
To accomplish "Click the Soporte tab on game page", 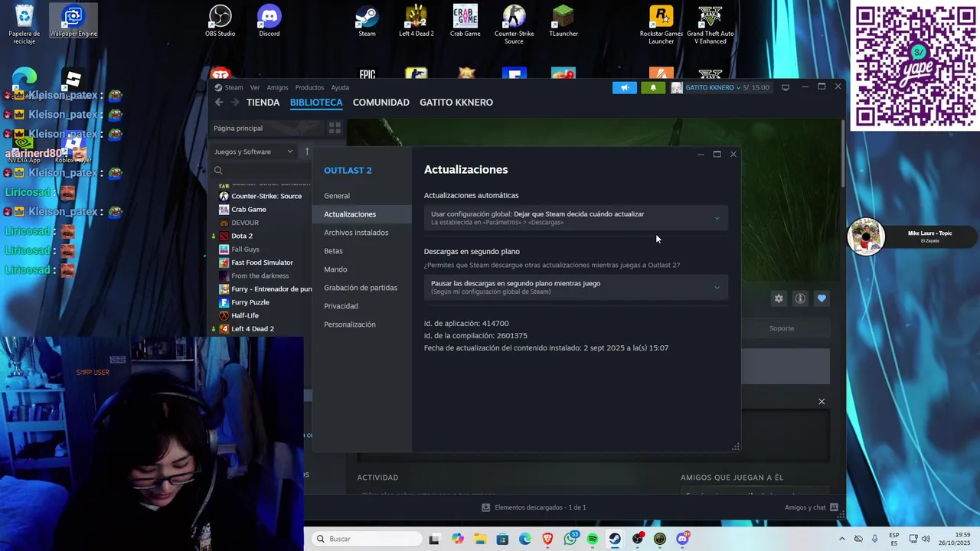I will click(782, 328).
